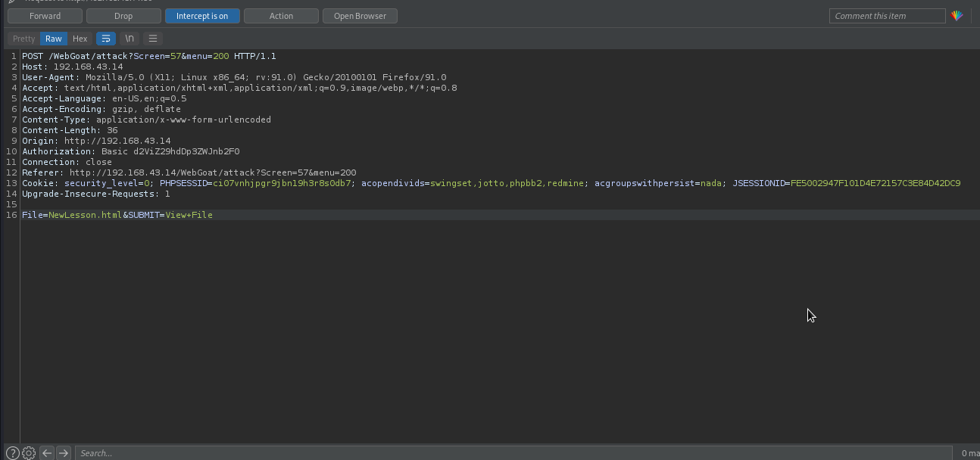Switch to the Pretty view tab

23,39
